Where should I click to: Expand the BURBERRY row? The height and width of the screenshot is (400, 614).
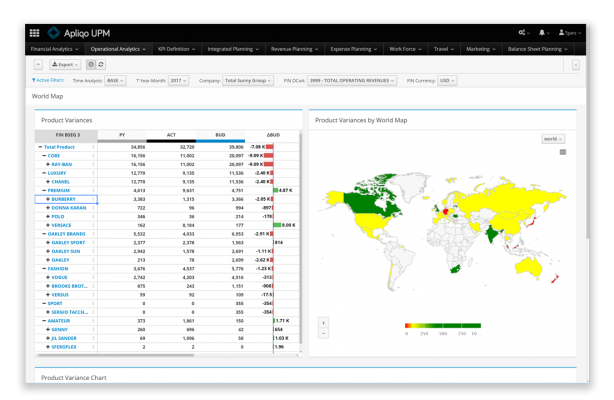tap(48, 199)
